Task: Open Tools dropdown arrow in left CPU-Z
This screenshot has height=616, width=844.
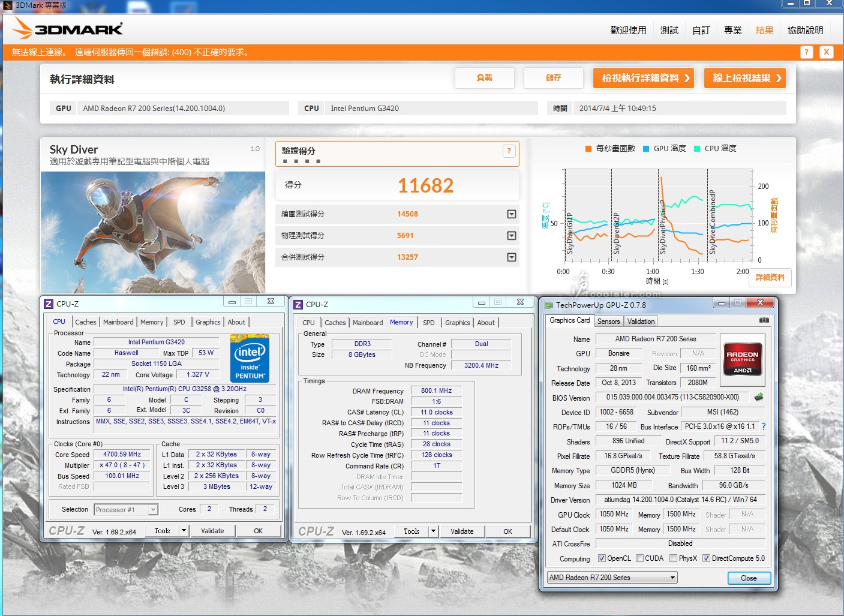Action: pyautogui.click(x=184, y=531)
